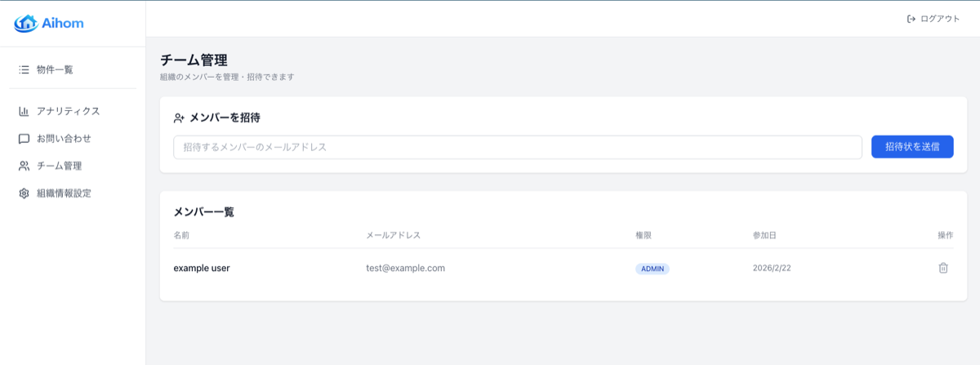Focus the invite email address field
Viewport: 980px width, 365px height.
click(518, 147)
